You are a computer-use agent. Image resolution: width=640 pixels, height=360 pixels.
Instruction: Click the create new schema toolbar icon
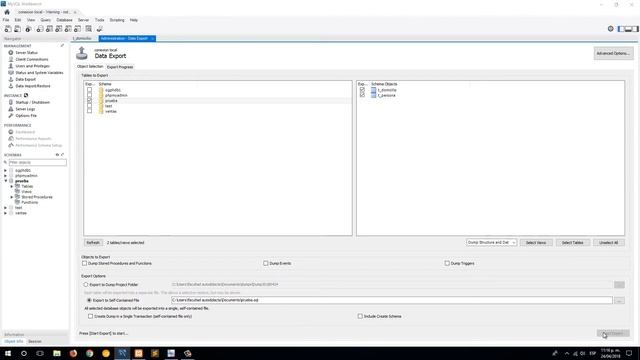pyautogui.click(x=40, y=29)
